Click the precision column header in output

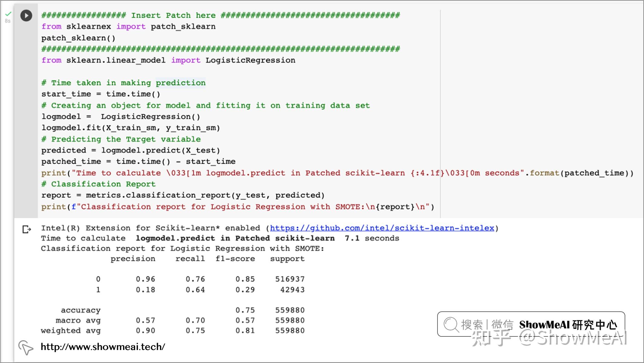click(x=133, y=259)
